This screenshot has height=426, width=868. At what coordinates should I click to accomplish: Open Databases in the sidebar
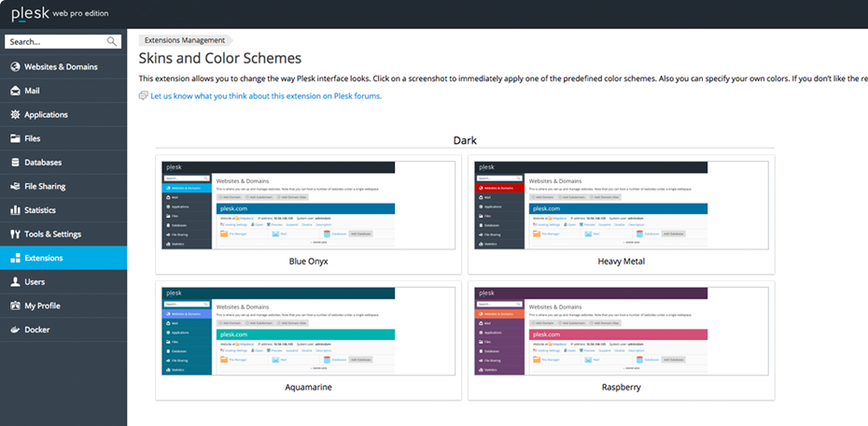tap(63, 163)
